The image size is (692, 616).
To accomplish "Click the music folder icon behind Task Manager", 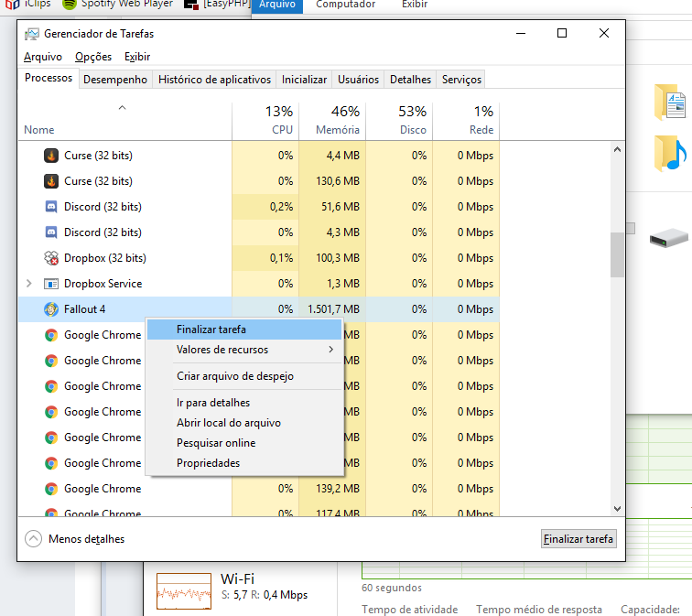I will point(670,154).
